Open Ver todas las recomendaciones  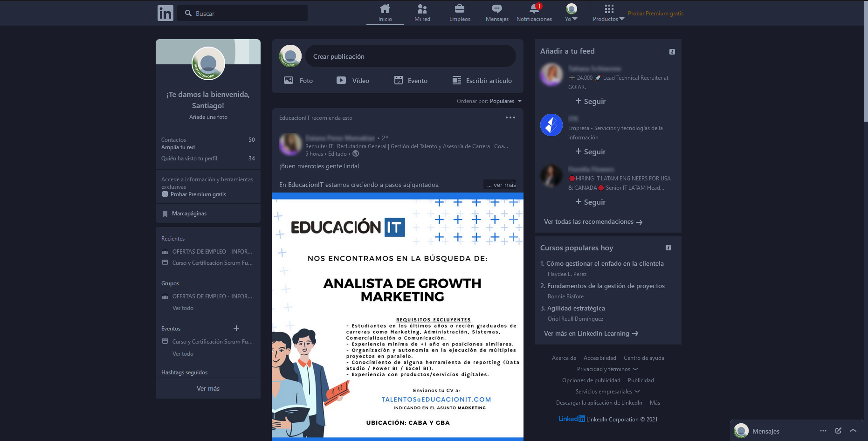click(x=593, y=222)
